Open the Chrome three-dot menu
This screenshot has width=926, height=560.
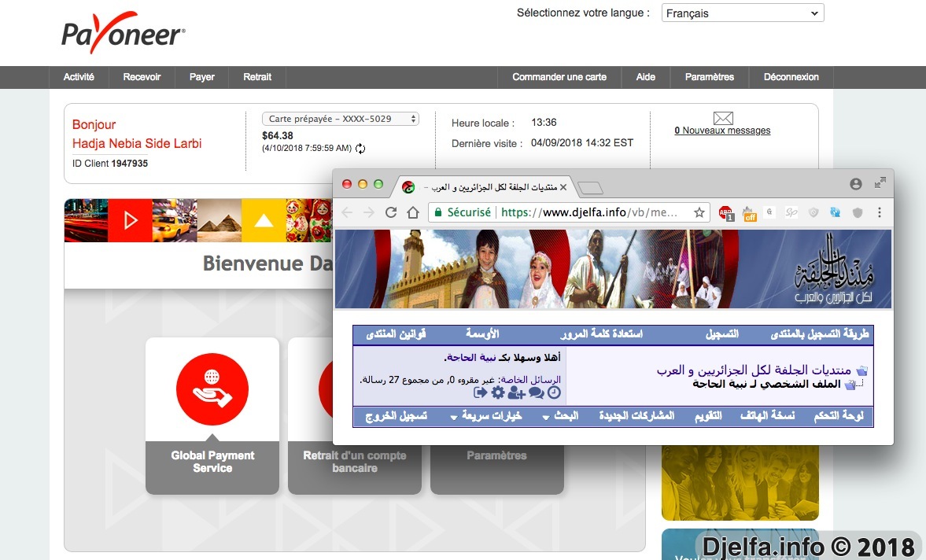pos(880,212)
